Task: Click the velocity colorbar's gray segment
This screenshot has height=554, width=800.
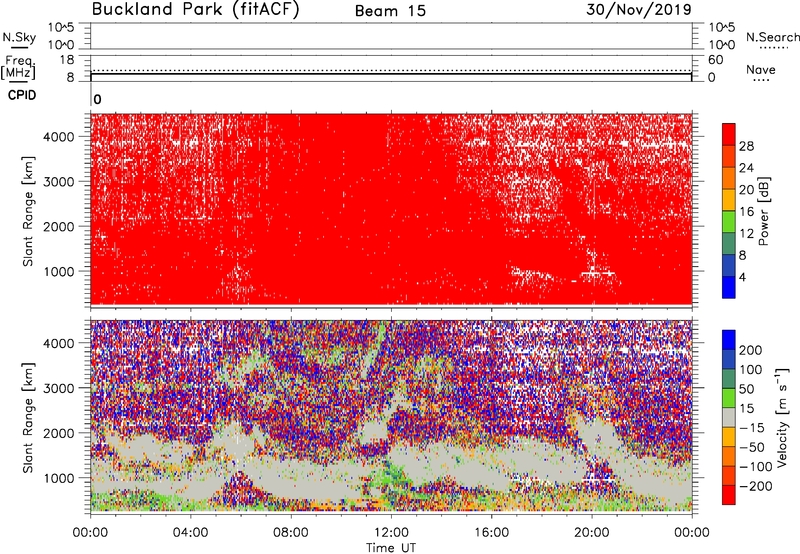Action: point(729,417)
